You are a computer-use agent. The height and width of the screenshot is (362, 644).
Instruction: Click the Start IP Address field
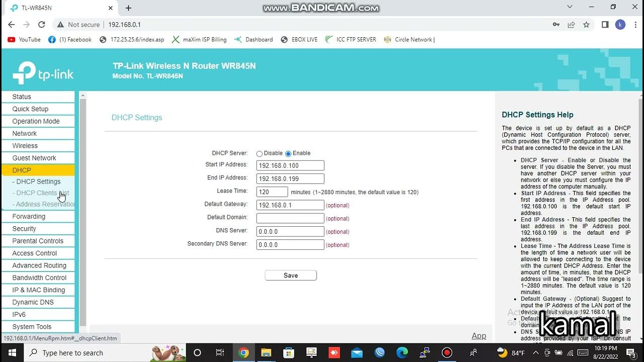click(x=290, y=165)
